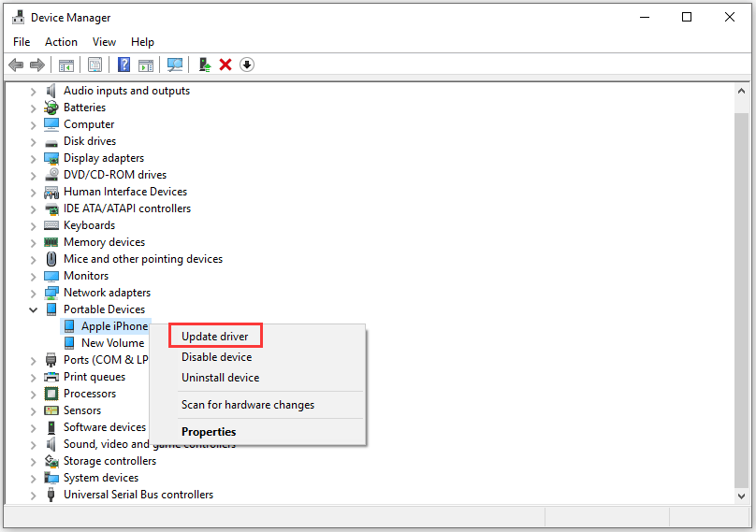The width and height of the screenshot is (756, 532).
Task: Click the Update driver toolbar icon with green arrow
Action: point(205,65)
